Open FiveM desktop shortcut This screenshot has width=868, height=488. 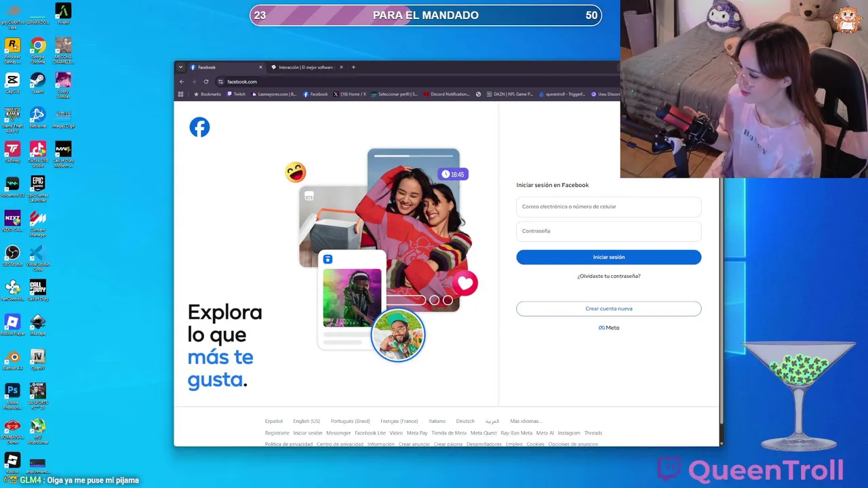(x=63, y=14)
